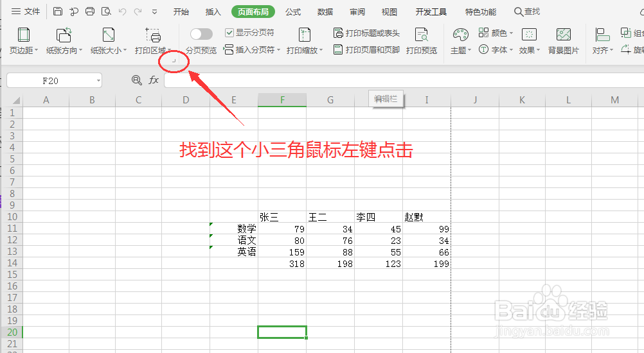
Task: Open the 打印缩放 scaling dropdown
Action: (305, 41)
